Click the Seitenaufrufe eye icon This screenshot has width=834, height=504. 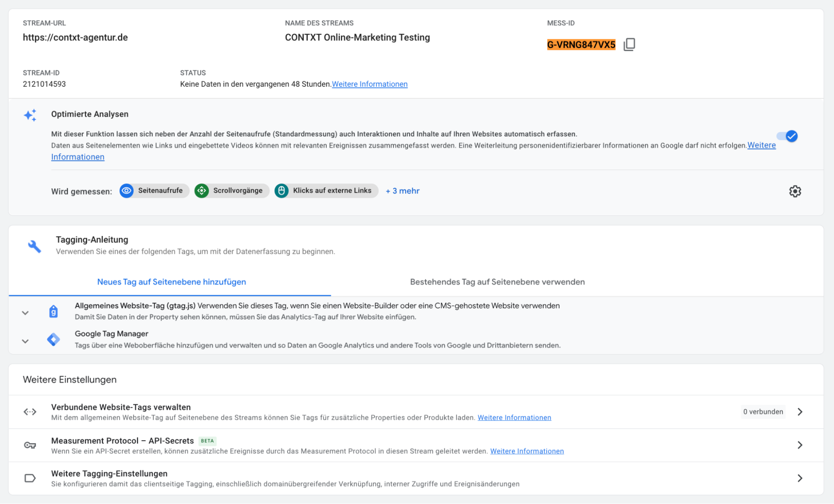tap(126, 191)
